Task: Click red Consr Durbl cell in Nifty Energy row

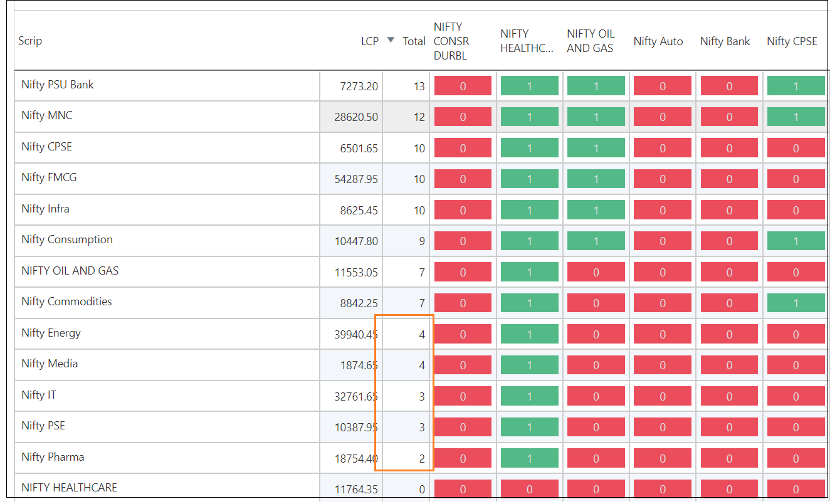Action: click(463, 335)
